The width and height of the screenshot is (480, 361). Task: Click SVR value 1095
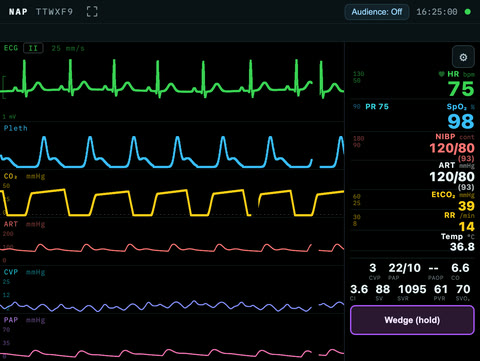coord(412,289)
